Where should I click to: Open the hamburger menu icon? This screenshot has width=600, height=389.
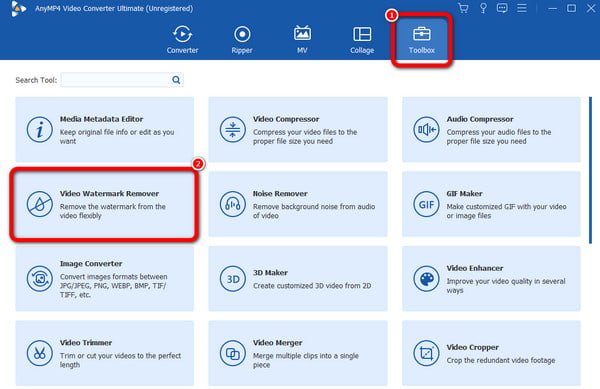pos(522,8)
